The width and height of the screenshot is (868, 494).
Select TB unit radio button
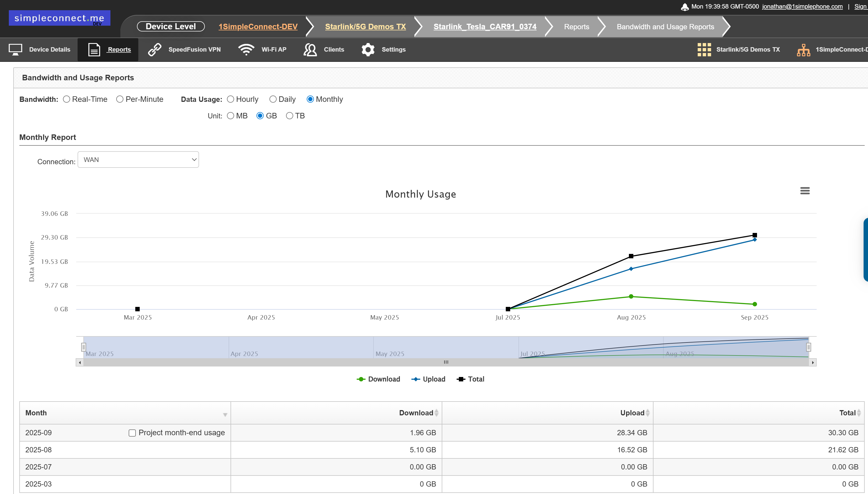tap(289, 116)
